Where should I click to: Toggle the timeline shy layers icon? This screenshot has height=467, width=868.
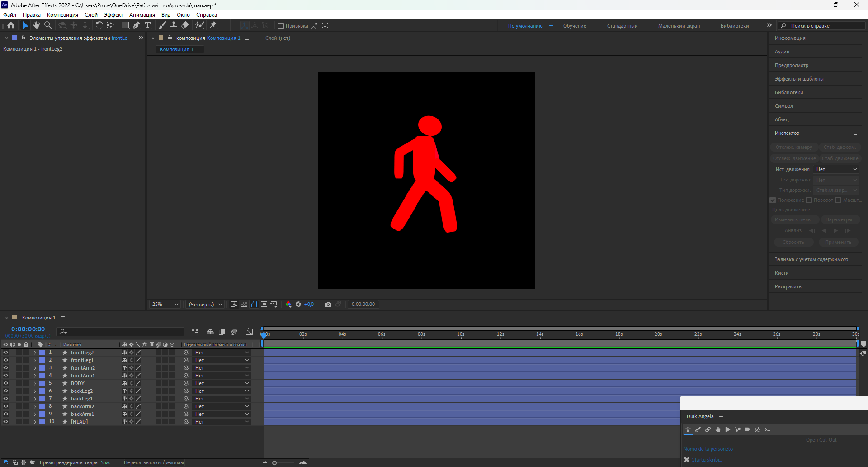pos(210,332)
